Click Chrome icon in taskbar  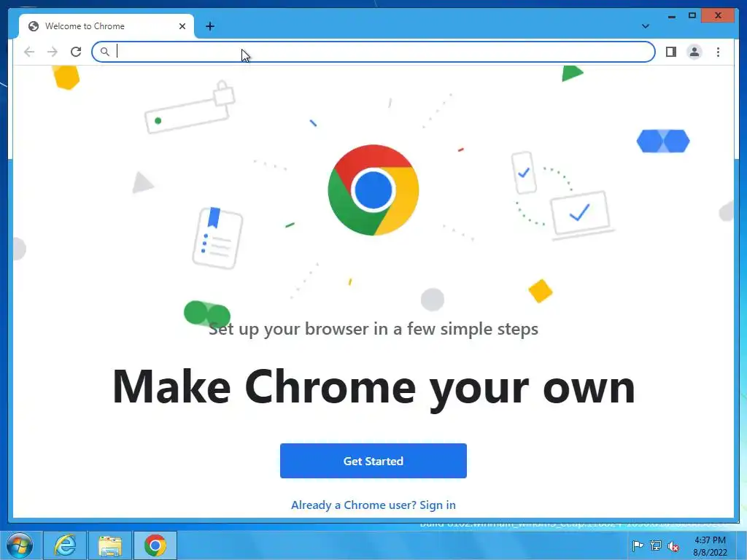pyautogui.click(x=155, y=545)
